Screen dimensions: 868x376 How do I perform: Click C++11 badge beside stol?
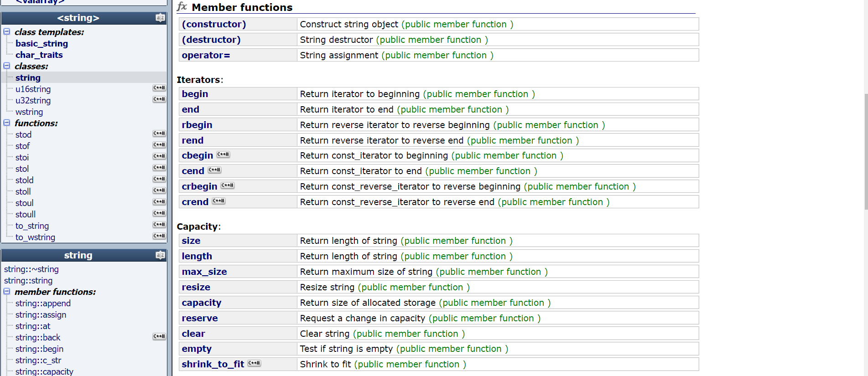pyautogui.click(x=159, y=167)
